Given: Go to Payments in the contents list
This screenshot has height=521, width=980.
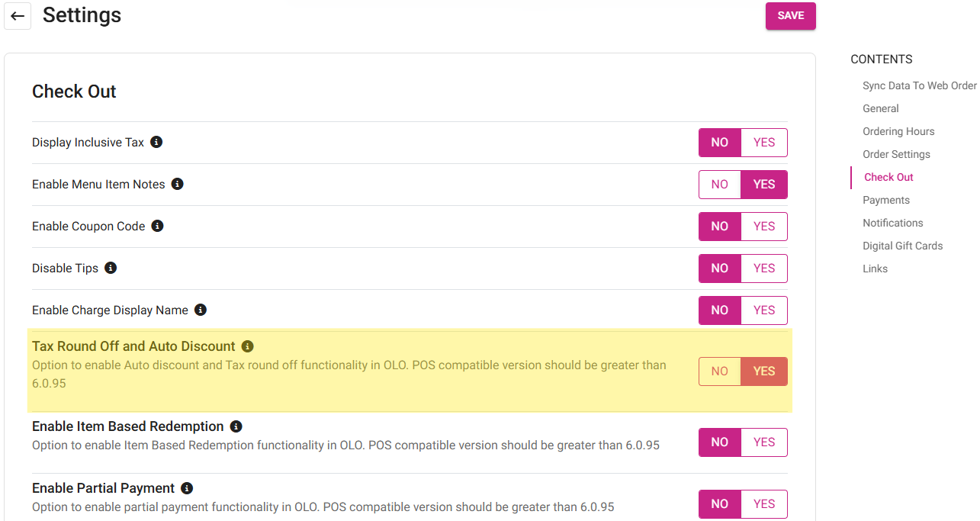Looking at the screenshot, I should (x=886, y=200).
